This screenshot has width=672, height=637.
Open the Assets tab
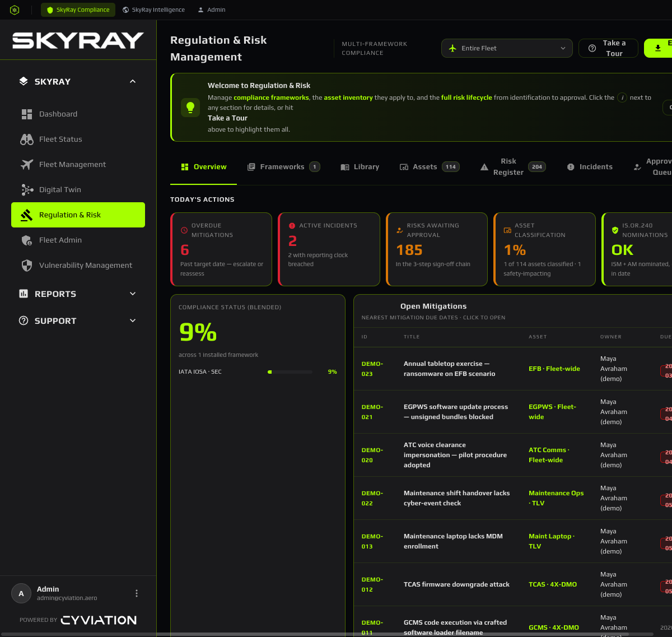coord(430,167)
